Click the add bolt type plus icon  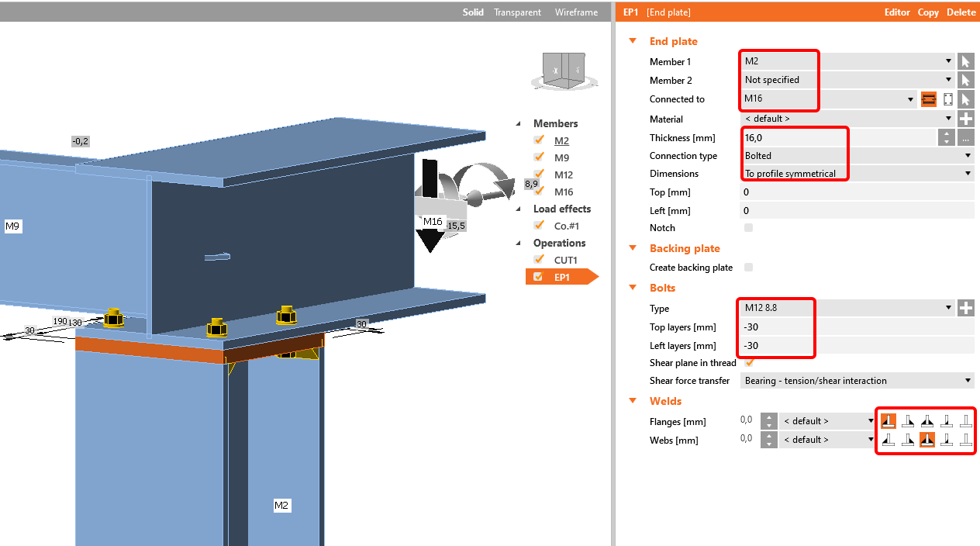[x=965, y=308]
